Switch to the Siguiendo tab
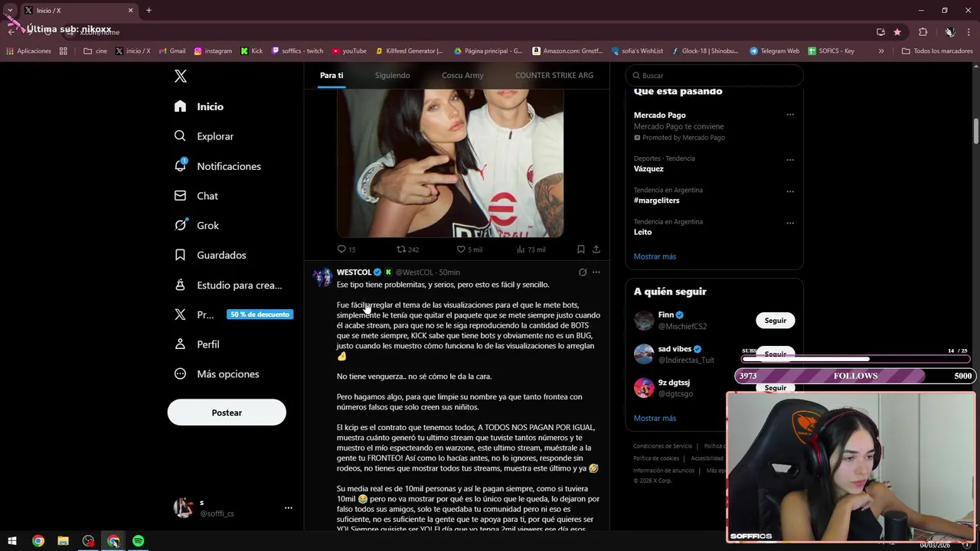The image size is (980, 551). click(x=392, y=75)
